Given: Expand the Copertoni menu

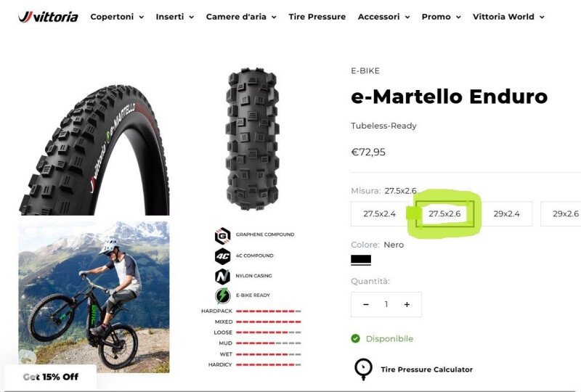Looking at the screenshot, I should pyautogui.click(x=117, y=17).
